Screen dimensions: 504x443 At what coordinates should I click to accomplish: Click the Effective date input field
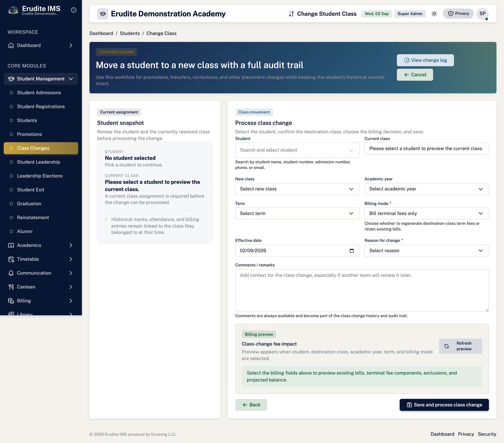click(x=297, y=251)
